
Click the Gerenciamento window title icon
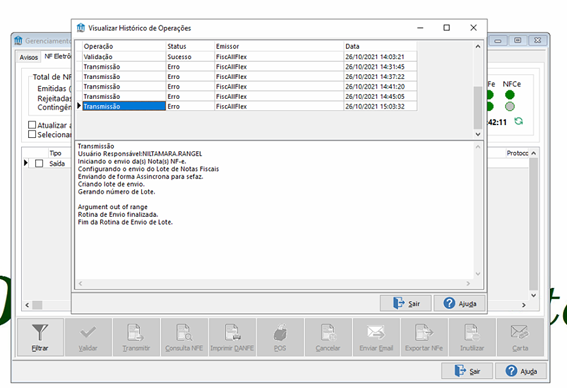(18, 40)
